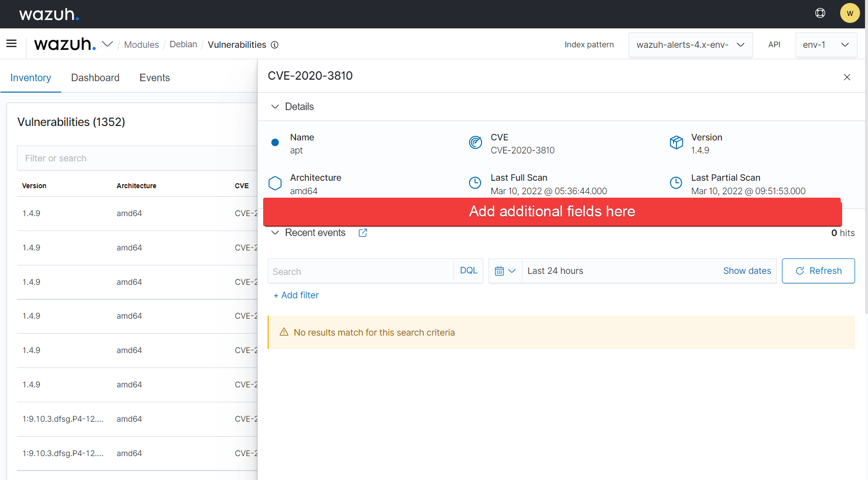Image resolution: width=868 pixels, height=480 pixels.
Task: Click the Version package icon
Action: click(x=676, y=142)
